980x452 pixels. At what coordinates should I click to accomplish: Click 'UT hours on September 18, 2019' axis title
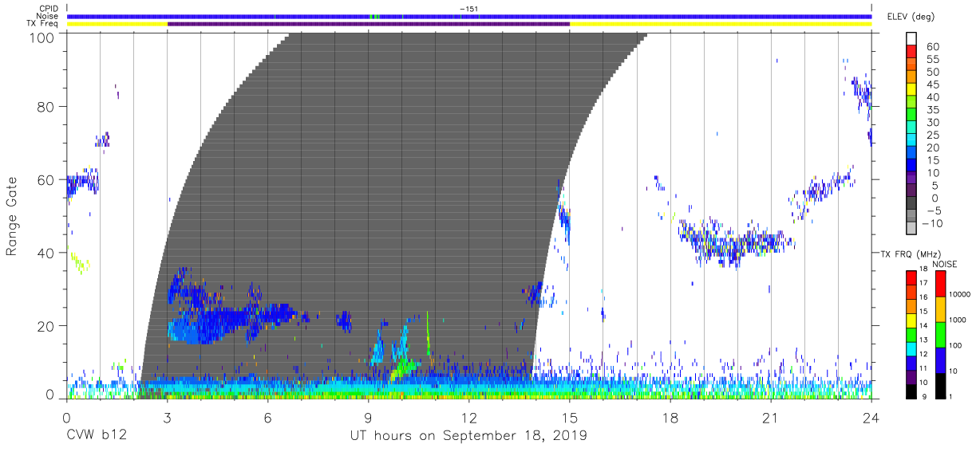(x=468, y=436)
